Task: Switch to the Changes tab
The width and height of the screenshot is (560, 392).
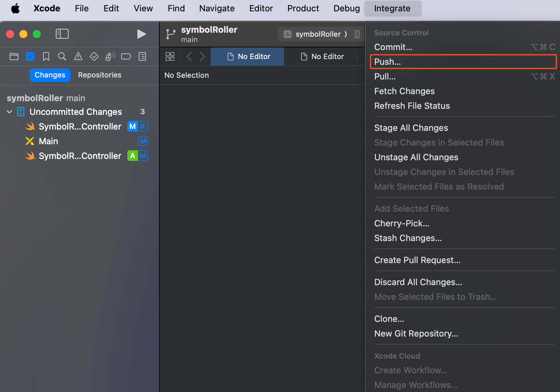Action: point(50,75)
